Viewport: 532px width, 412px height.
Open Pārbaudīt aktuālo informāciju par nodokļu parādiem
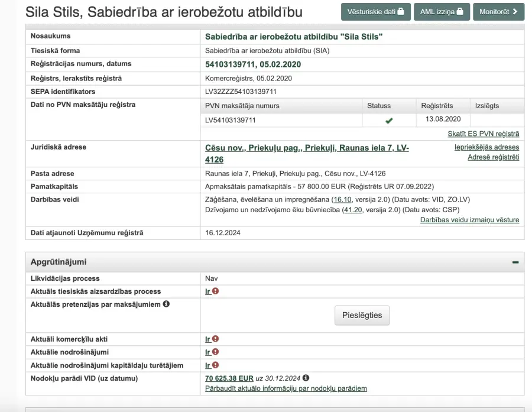click(x=286, y=388)
